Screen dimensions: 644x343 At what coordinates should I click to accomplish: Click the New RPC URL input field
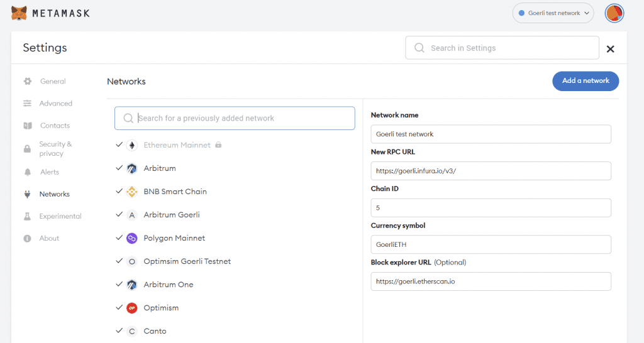click(491, 171)
